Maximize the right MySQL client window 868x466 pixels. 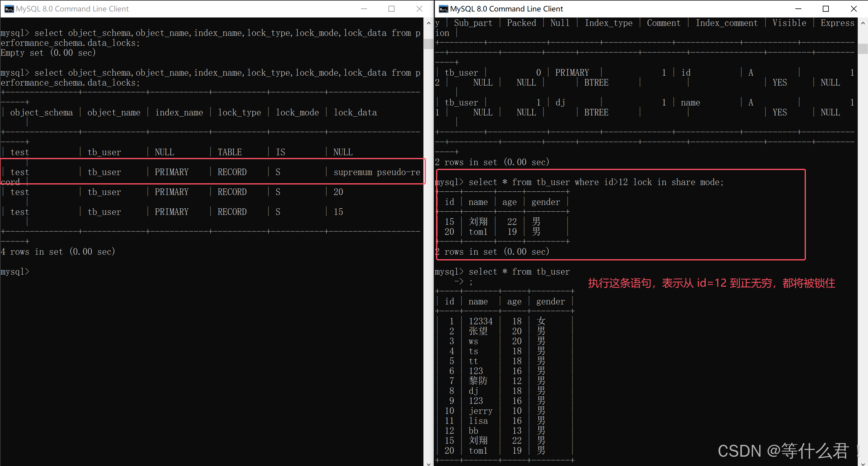pyautogui.click(x=825, y=9)
